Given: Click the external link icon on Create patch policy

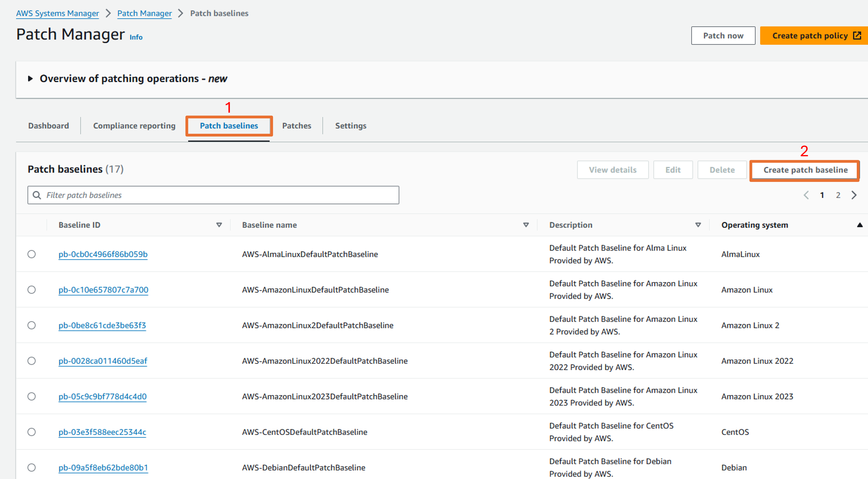Looking at the screenshot, I should 857,35.
